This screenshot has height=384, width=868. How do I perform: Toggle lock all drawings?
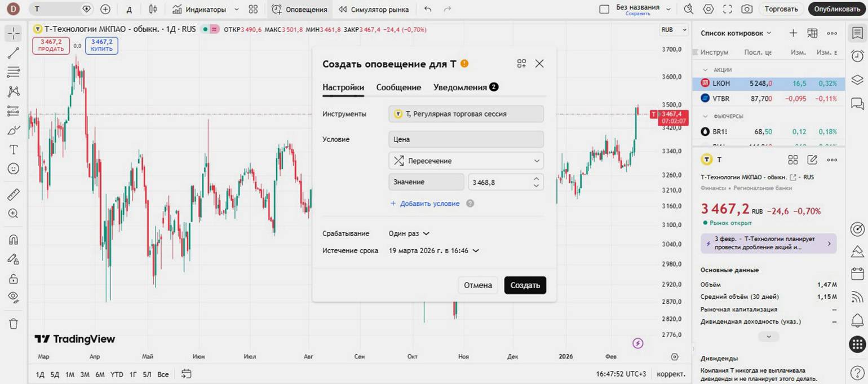point(14,279)
